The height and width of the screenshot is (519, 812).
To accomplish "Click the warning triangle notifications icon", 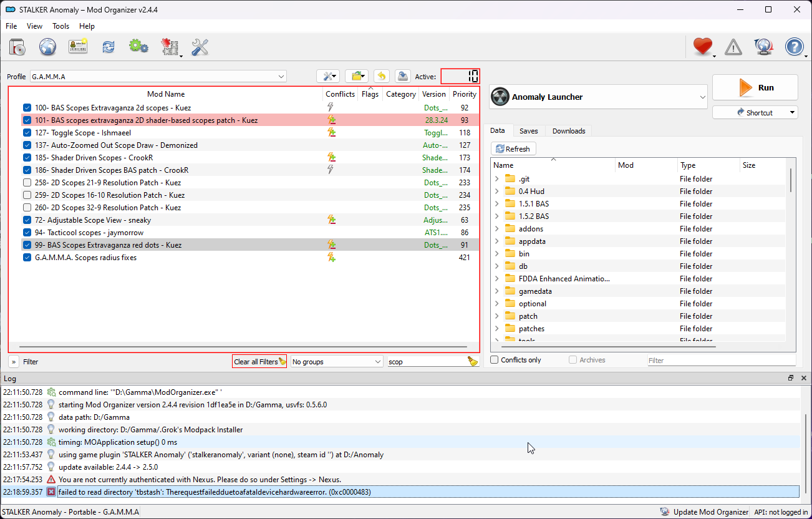I will tap(733, 47).
